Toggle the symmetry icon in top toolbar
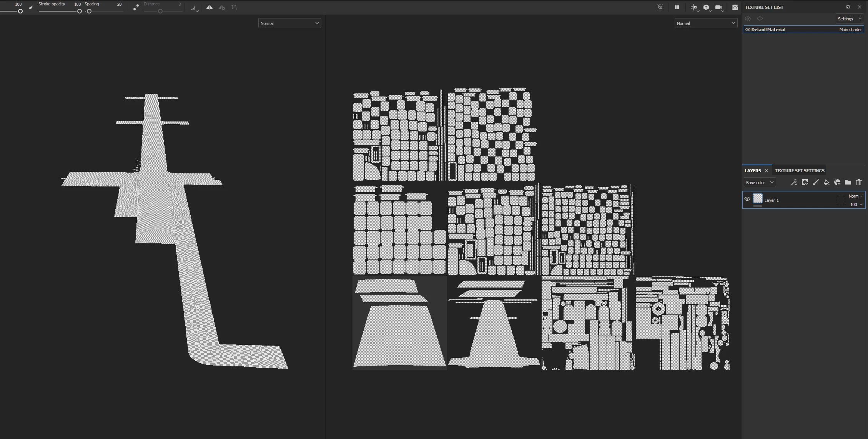 click(x=209, y=7)
